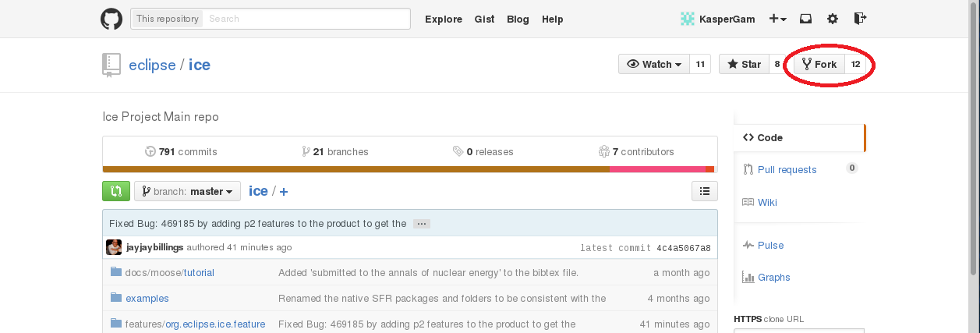Open Explore in the top navigation
The width and height of the screenshot is (980, 333).
444,19
